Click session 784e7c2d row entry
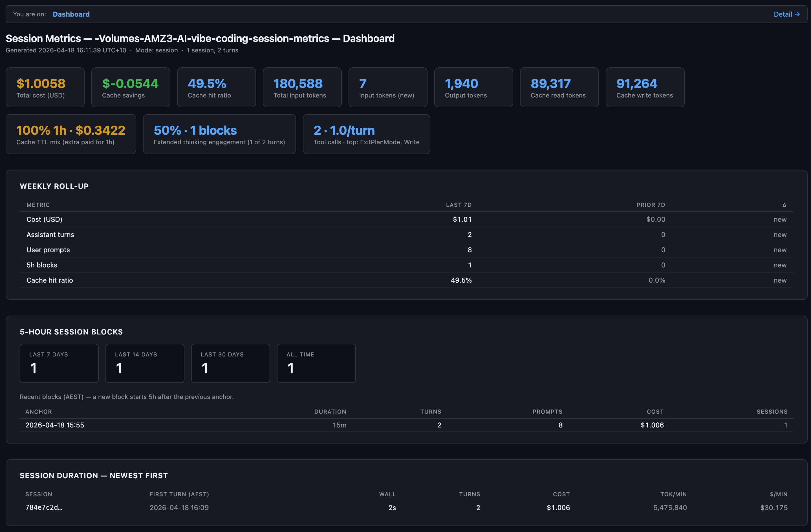811x532 pixels. [44, 507]
